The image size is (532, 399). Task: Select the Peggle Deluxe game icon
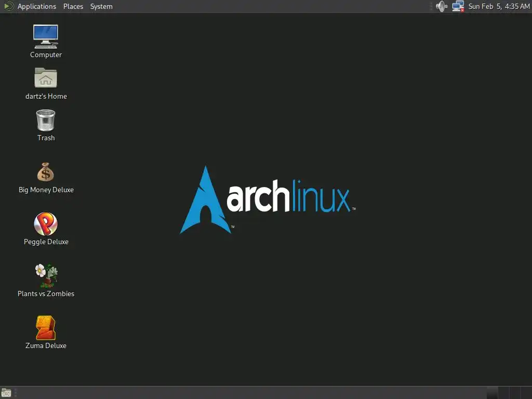click(46, 224)
